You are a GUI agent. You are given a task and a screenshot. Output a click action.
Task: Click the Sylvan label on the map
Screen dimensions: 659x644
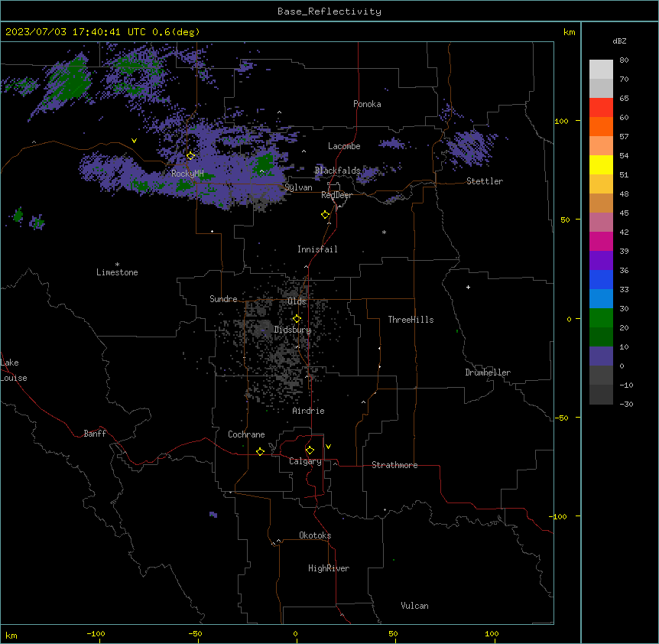[298, 187]
